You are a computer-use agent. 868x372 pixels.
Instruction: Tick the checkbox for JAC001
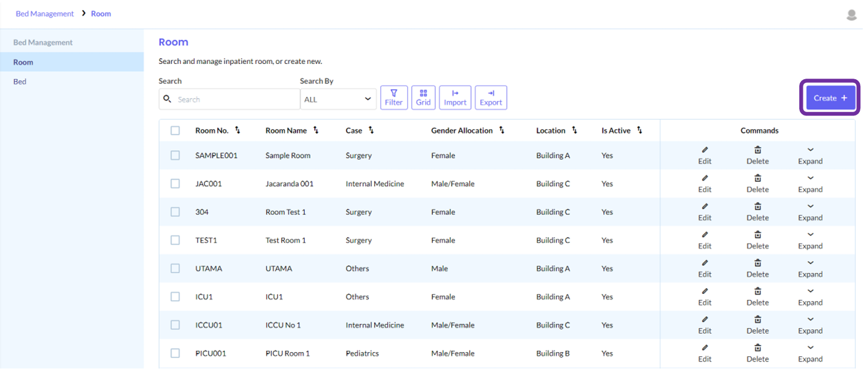click(x=175, y=184)
